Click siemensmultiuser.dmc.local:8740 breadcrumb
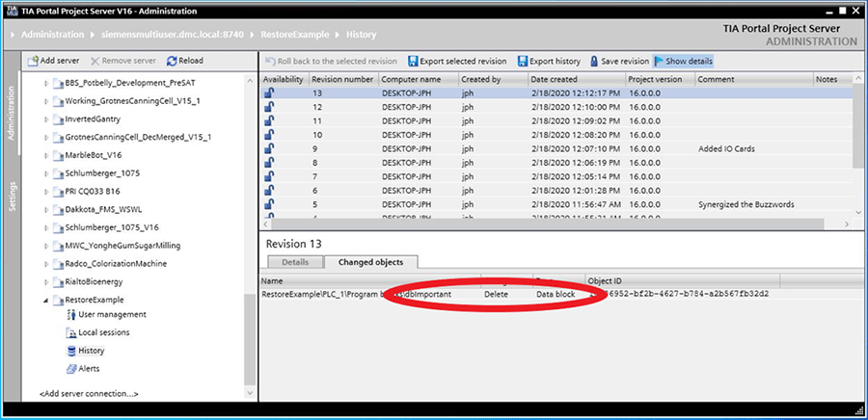Image resolution: width=868 pixels, height=420 pixels. pyautogui.click(x=173, y=35)
